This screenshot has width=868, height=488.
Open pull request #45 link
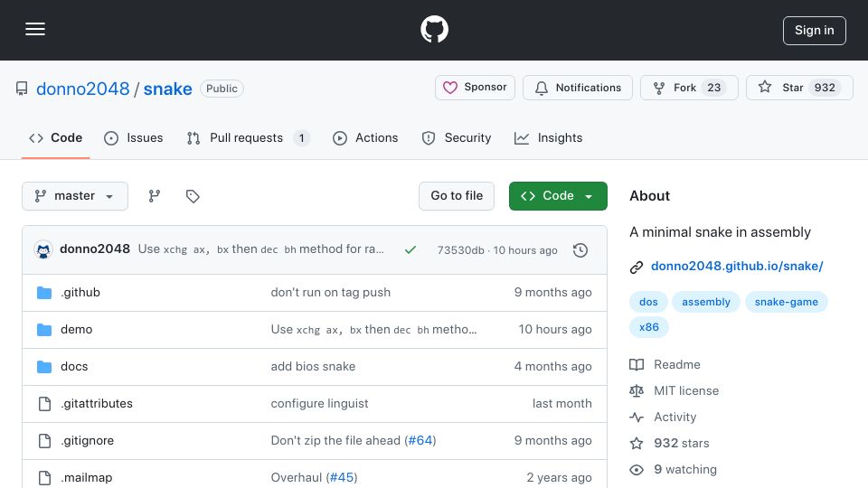(342, 477)
